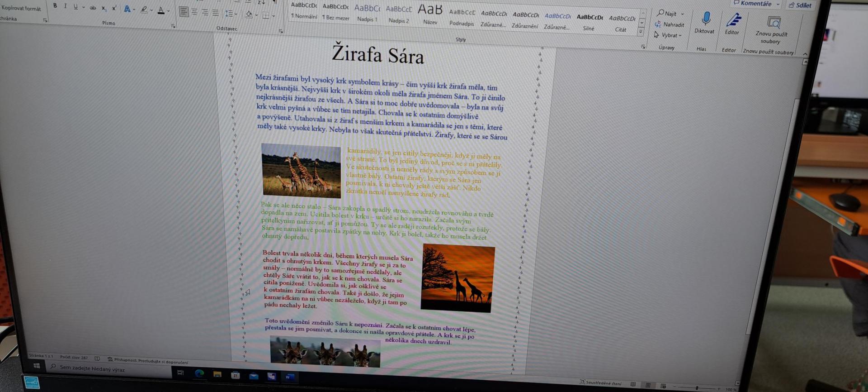The width and height of the screenshot is (868, 392).
Task: Align text left
Action: click(184, 11)
